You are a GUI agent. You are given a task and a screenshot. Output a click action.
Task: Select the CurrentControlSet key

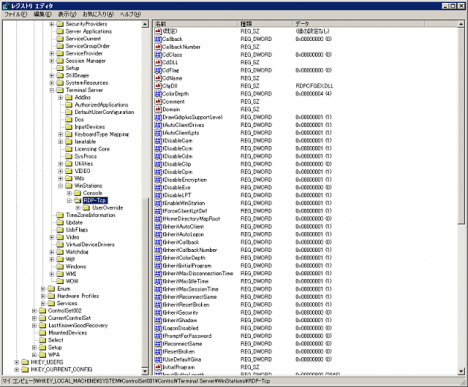pyautogui.click(x=69, y=318)
